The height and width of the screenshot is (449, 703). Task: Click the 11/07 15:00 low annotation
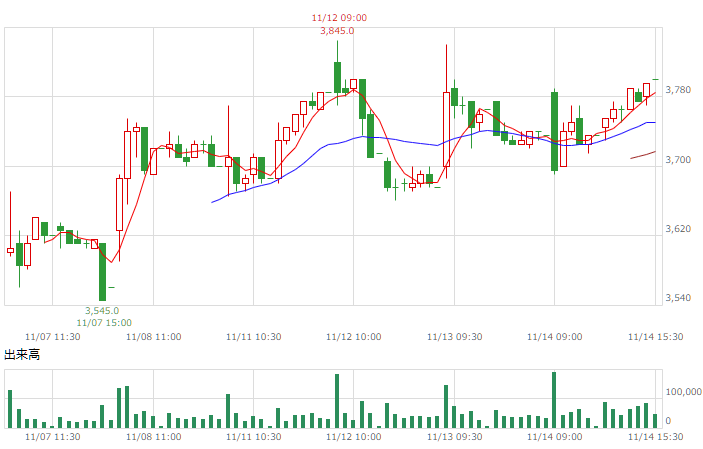104,323
